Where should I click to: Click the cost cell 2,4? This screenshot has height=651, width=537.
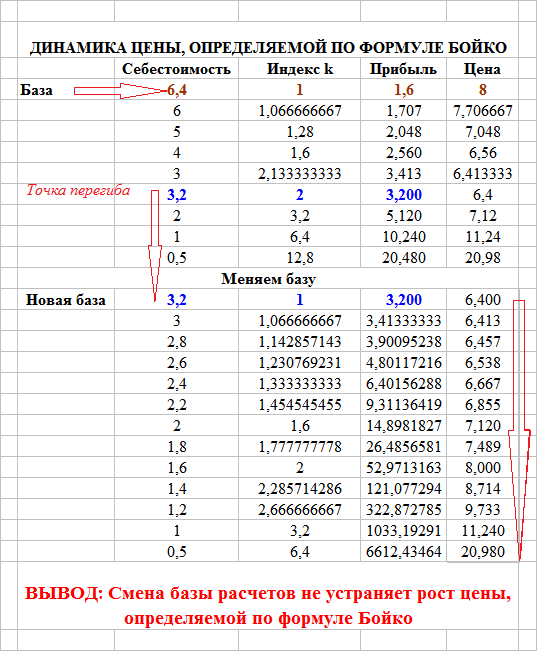coord(177,383)
